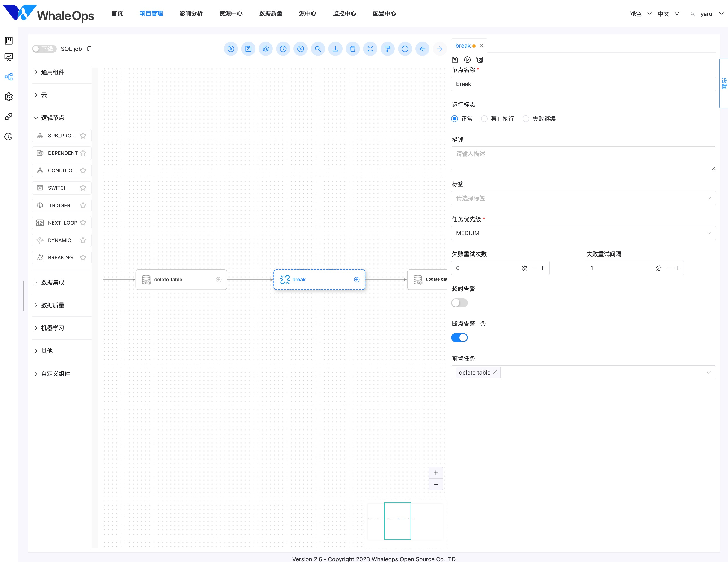Go to 监控中心 in top navigation
The image size is (728, 562).
[344, 13]
